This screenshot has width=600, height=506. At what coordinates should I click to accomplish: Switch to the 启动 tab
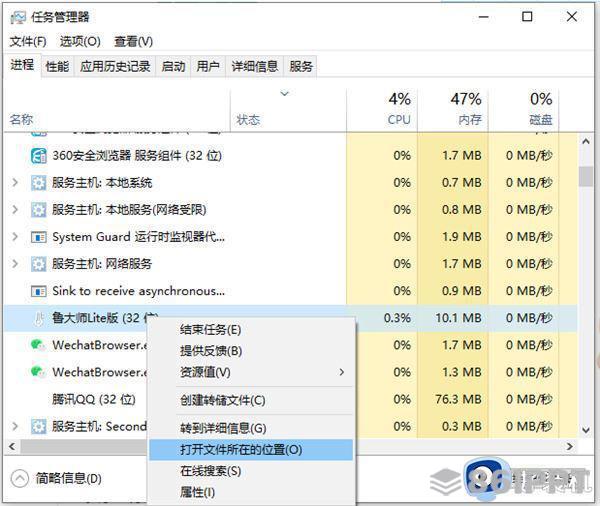(173, 67)
